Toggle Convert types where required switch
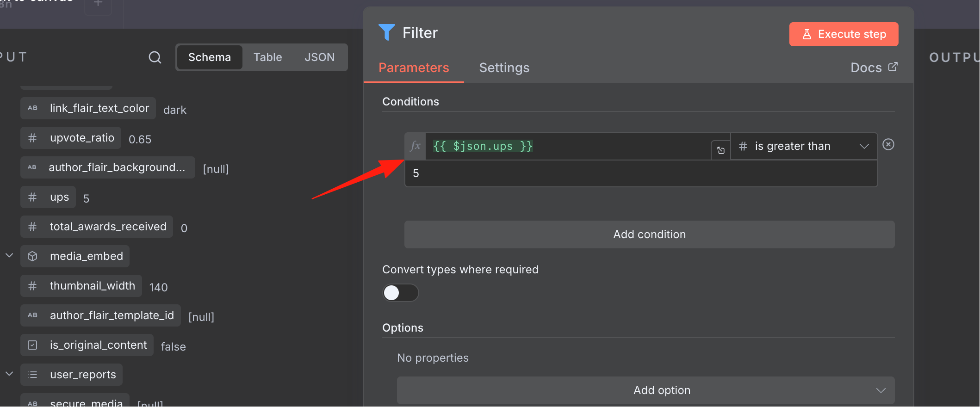Image resolution: width=980 pixels, height=407 pixels. [400, 293]
